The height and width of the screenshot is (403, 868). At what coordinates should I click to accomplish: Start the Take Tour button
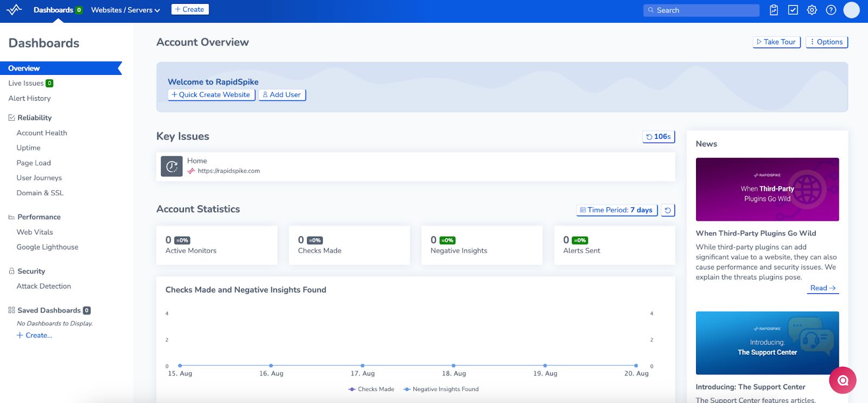point(776,42)
